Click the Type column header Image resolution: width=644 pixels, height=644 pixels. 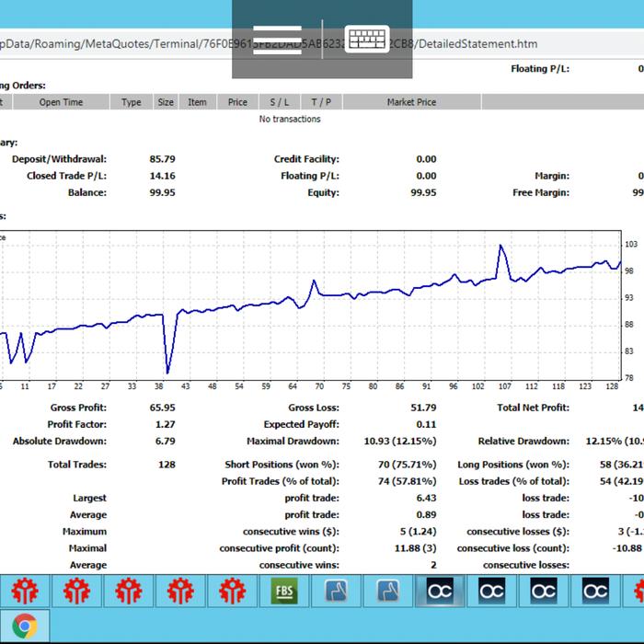[x=132, y=102]
